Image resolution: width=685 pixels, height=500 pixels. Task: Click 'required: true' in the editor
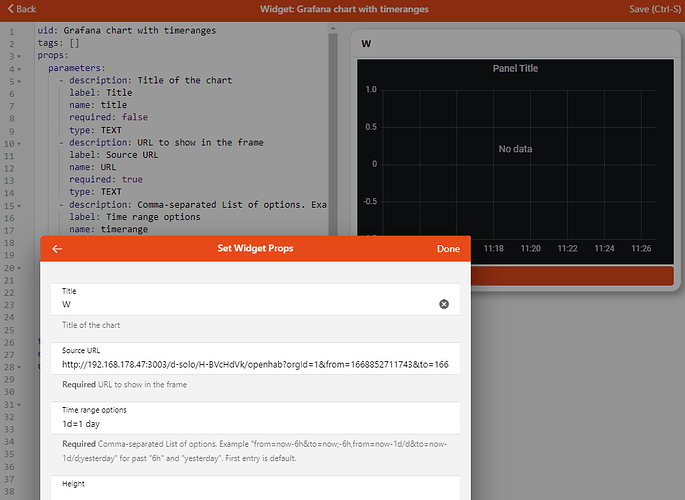coord(106,179)
